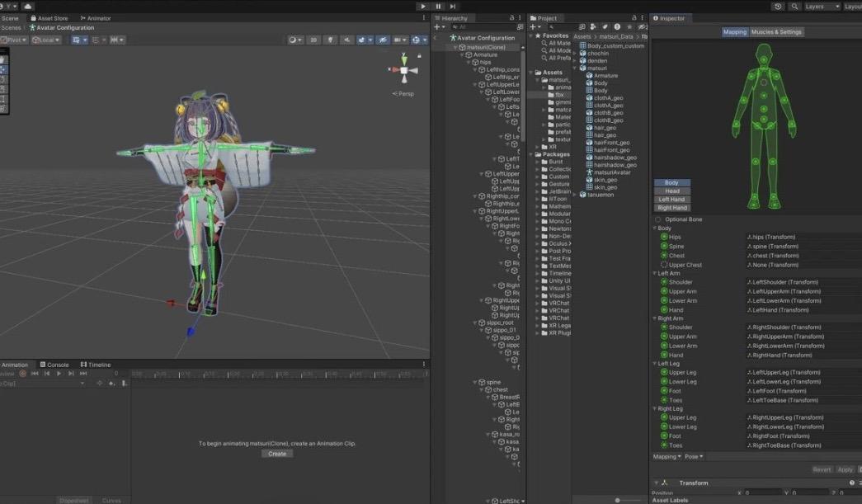Collapse the Favorites group in Project
Image resolution: width=862 pixels, height=504 pixels.
tap(531, 35)
